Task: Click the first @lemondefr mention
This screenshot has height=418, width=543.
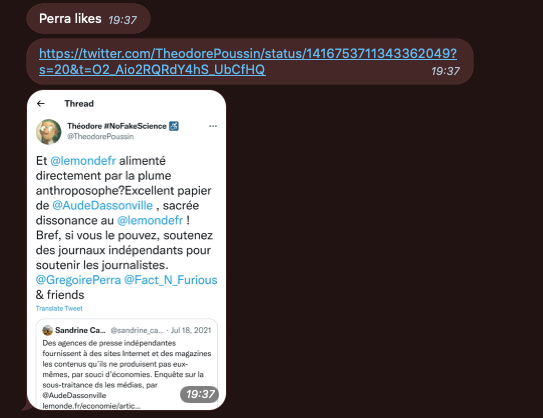Action: [83, 161]
